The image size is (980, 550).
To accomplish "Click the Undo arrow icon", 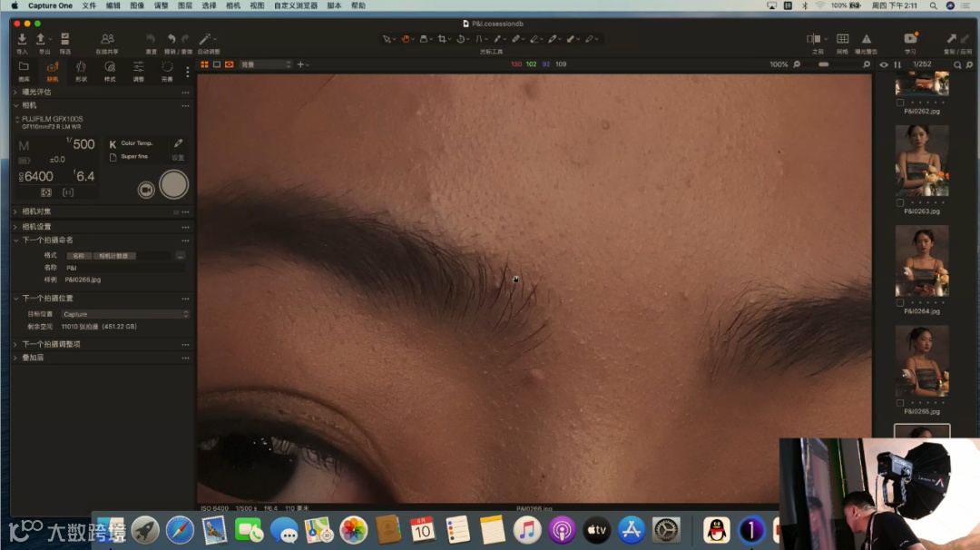I will (x=171, y=39).
